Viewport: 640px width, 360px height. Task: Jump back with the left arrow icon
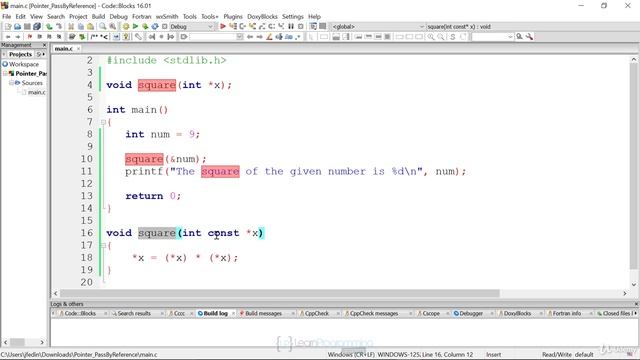click(x=8, y=37)
